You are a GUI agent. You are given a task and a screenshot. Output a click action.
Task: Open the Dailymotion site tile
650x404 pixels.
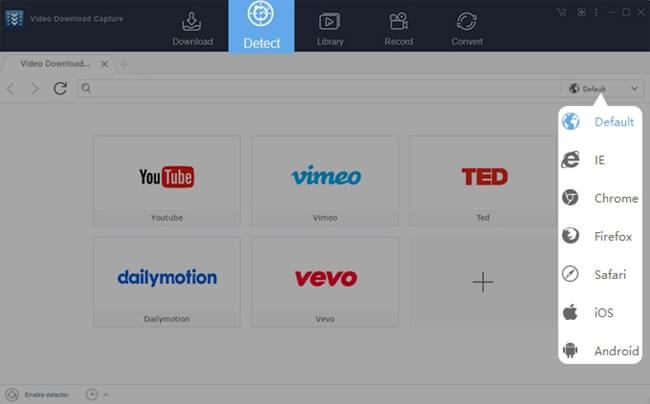pos(167,282)
